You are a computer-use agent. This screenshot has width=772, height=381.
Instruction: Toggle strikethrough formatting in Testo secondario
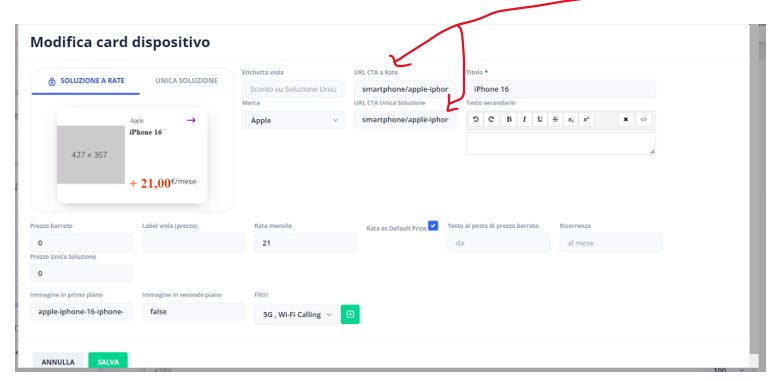(555, 120)
